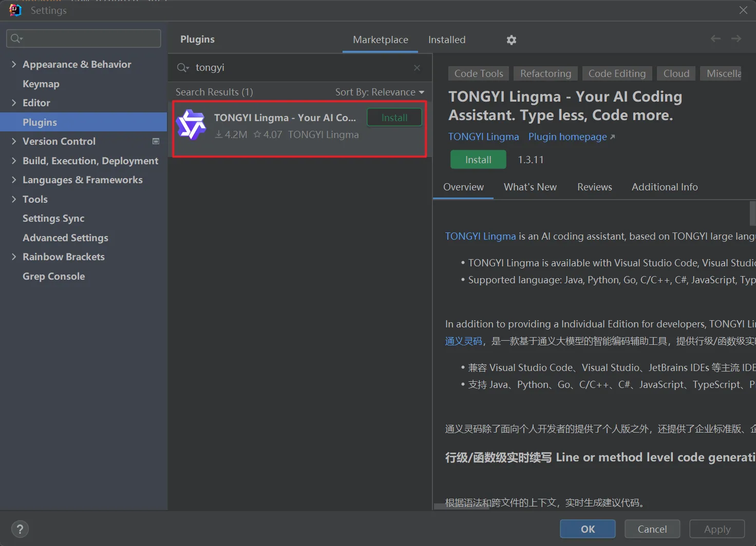Viewport: 756px width, 546px height.
Task: Click Version Control project-level indicator icon
Action: (156, 141)
